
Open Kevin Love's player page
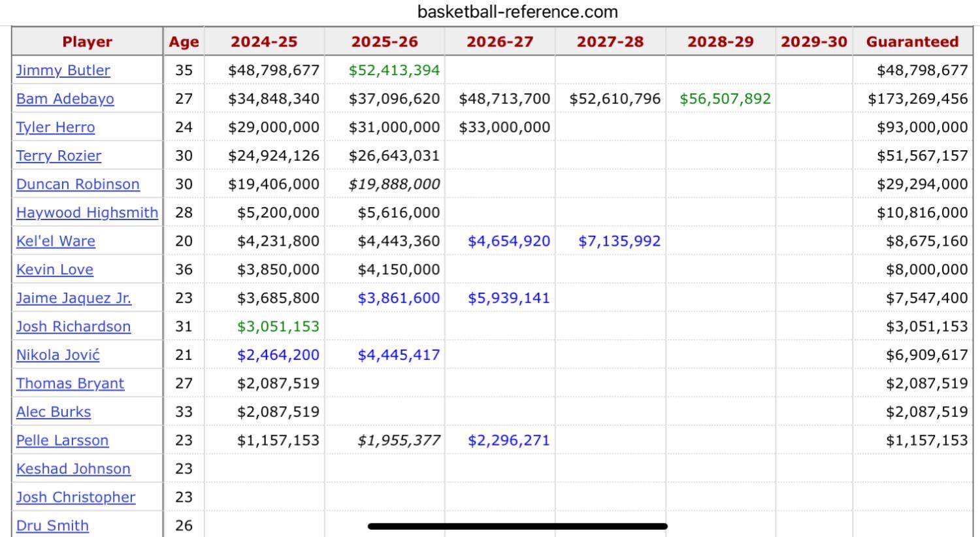[x=55, y=270]
